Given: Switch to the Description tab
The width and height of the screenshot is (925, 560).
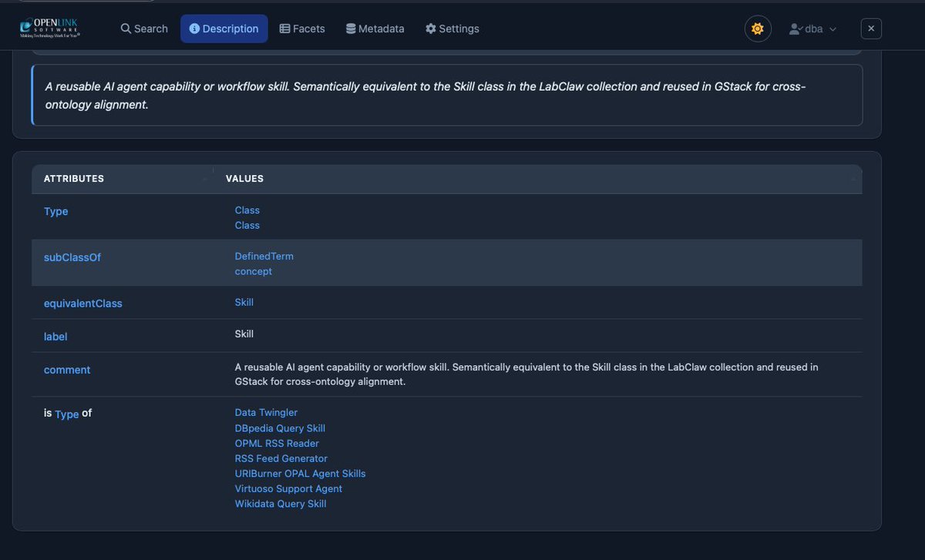Looking at the screenshot, I should (224, 29).
